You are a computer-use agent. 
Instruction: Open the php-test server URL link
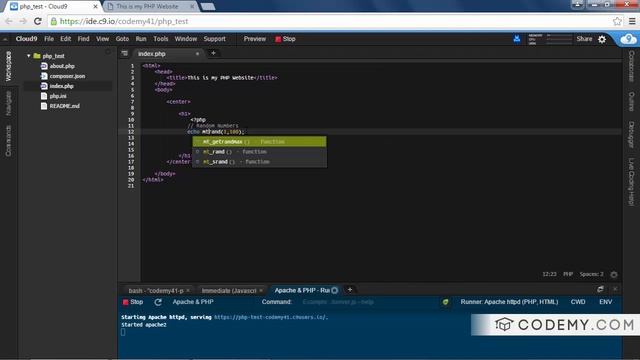pyautogui.click(x=270, y=317)
